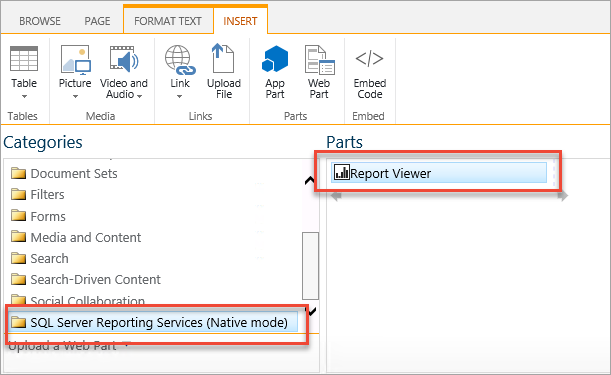Open the Link dropdown arrow
The height and width of the screenshot is (375, 611).
(x=179, y=96)
